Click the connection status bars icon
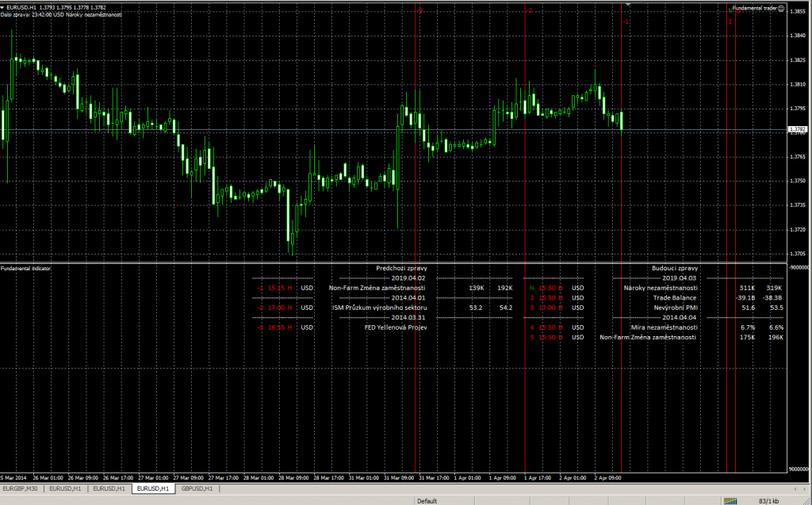Screen dimensions: 812x505 (x=730, y=501)
